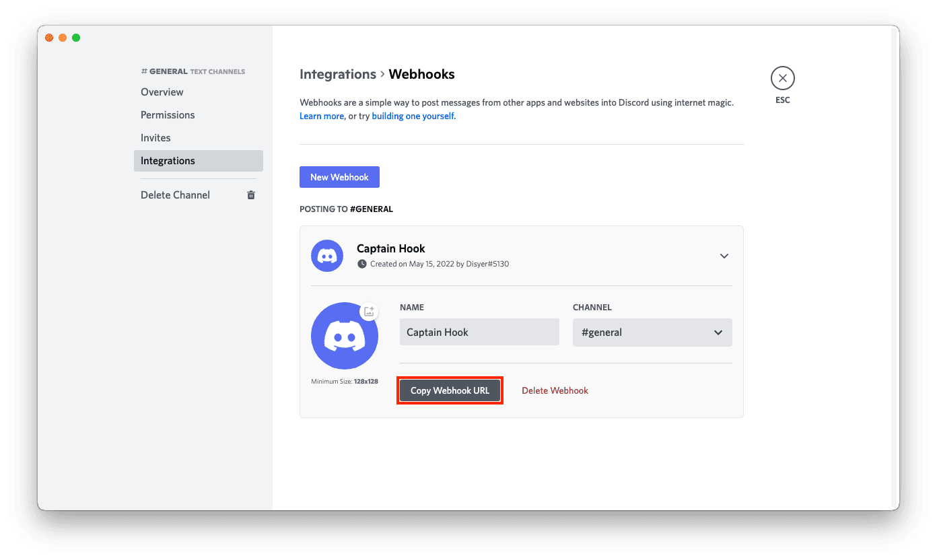
Task: Select the Integrations sidebar entry
Action: (x=168, y=160)
